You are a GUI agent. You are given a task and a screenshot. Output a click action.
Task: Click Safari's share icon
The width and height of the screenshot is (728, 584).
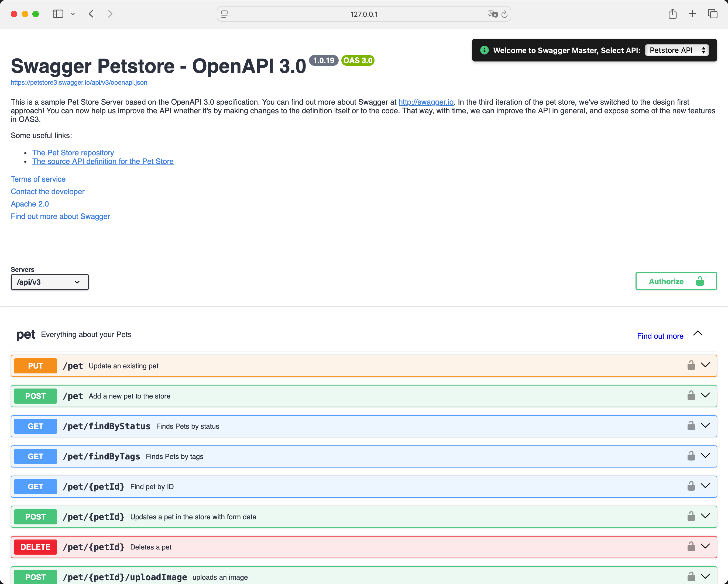click(672, 14)
